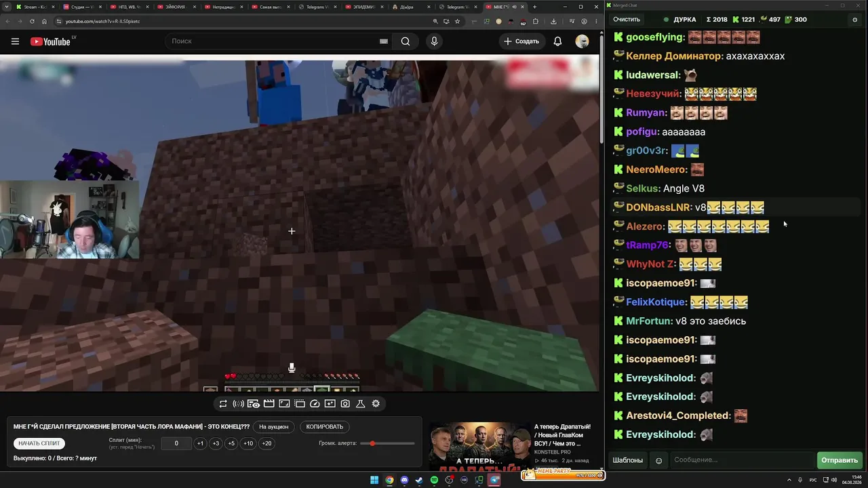
Task: Click the broadcast waves icon in overlay toolbar
Action: click(x=238, y=404)
